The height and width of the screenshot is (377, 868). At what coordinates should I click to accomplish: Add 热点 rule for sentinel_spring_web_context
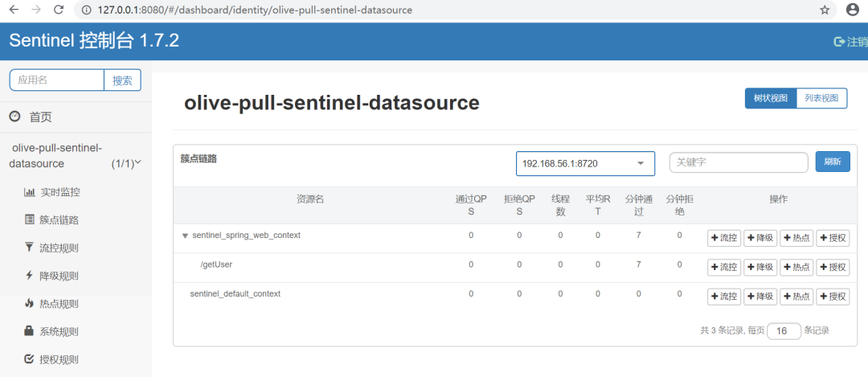[796, 238]
